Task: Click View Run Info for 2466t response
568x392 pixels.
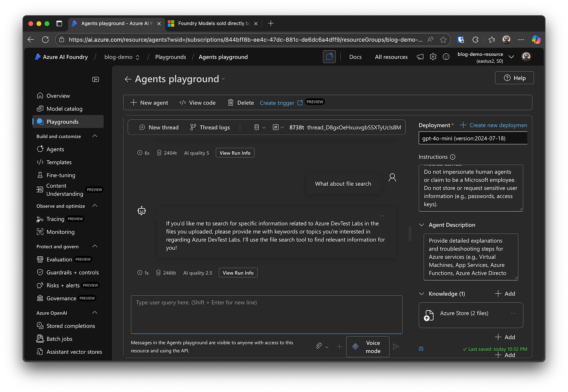Action: (238, 273)
